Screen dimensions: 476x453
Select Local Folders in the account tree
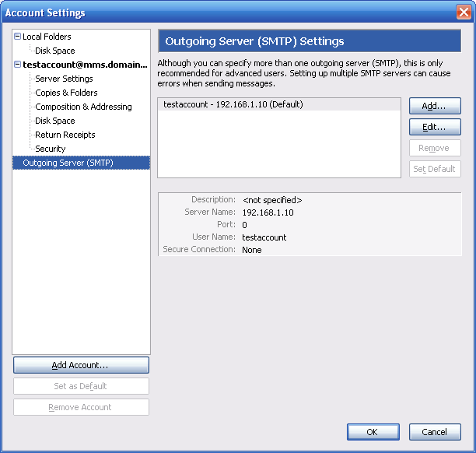click(x=47, y=37)
